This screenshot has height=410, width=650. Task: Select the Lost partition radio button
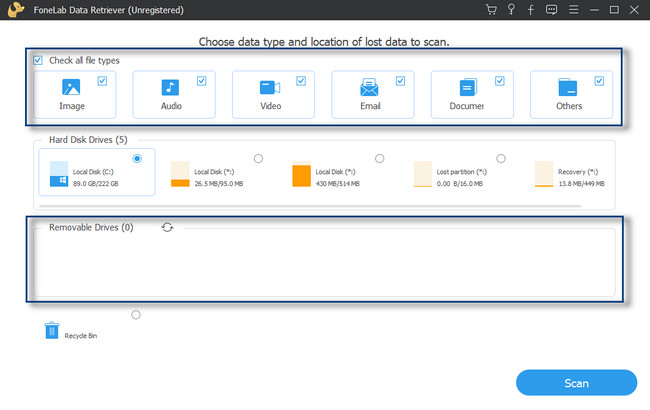pos(501,158)
